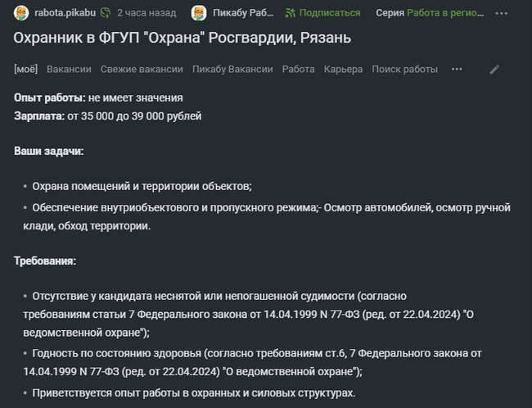Expand more tags with the ellipsis
The width and height of the screenshot is (532, 408).
pos(458,70)
